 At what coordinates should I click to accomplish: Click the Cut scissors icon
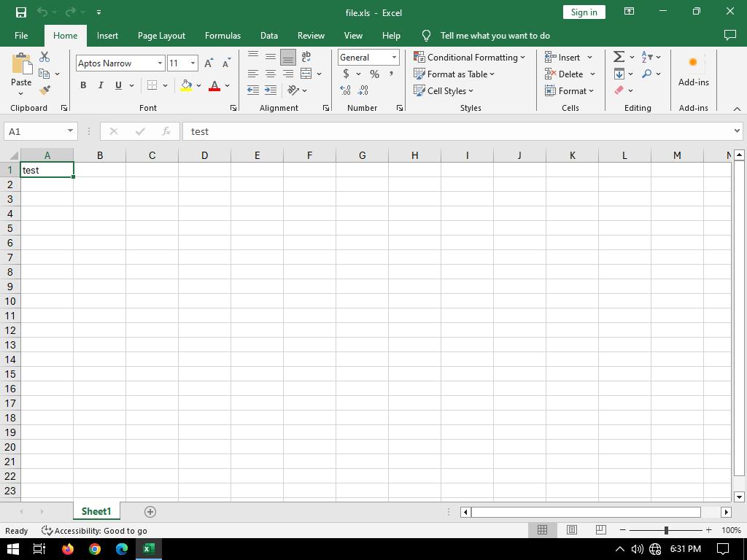[44, 57]
